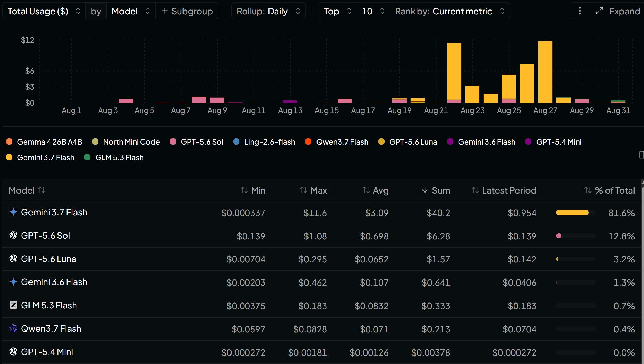Viewport: 644px width, 364px height.
Task: Open the group-by Model dropdown
Action: (x=131, y=11)
